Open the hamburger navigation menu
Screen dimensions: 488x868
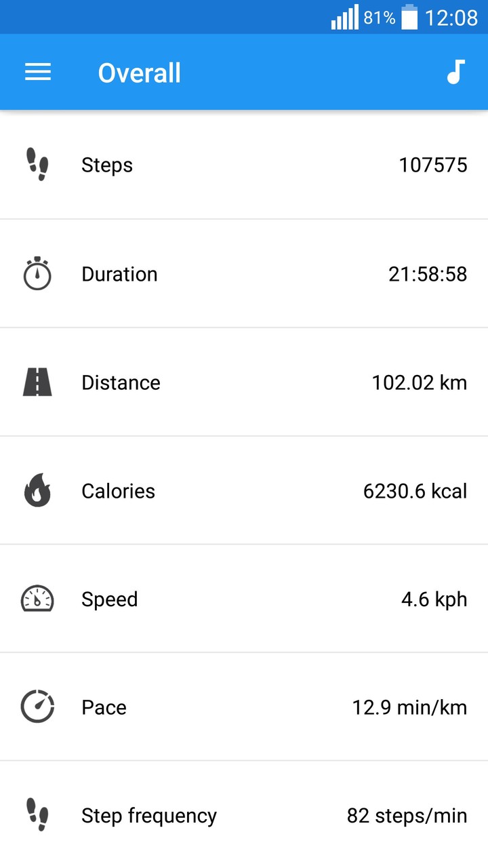pos(38,73)
